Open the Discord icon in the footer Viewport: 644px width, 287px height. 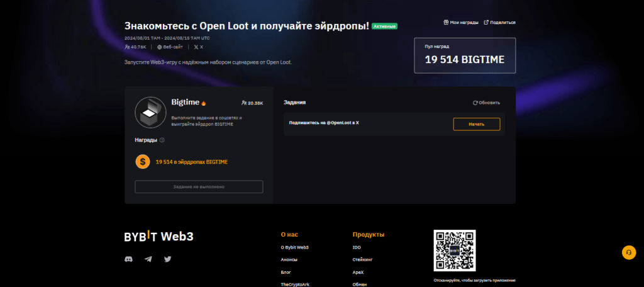tap(128, 259)
